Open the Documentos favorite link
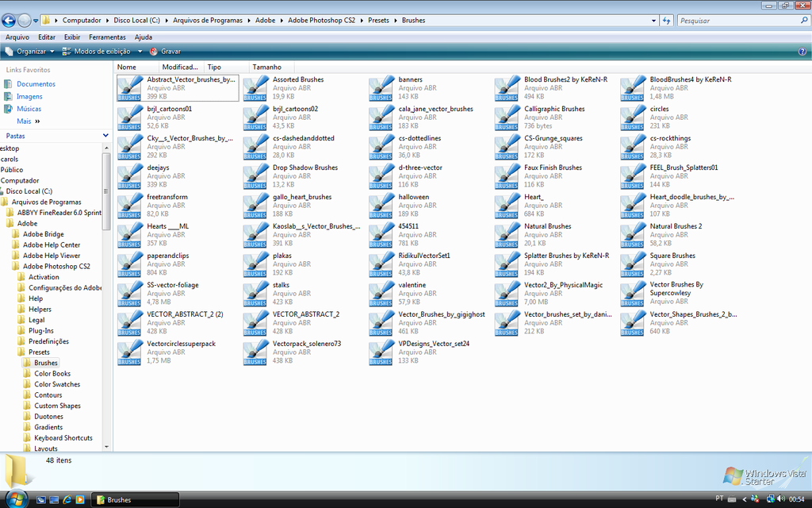Viewport: 812px width, 508px height. (x=36, y=84)
